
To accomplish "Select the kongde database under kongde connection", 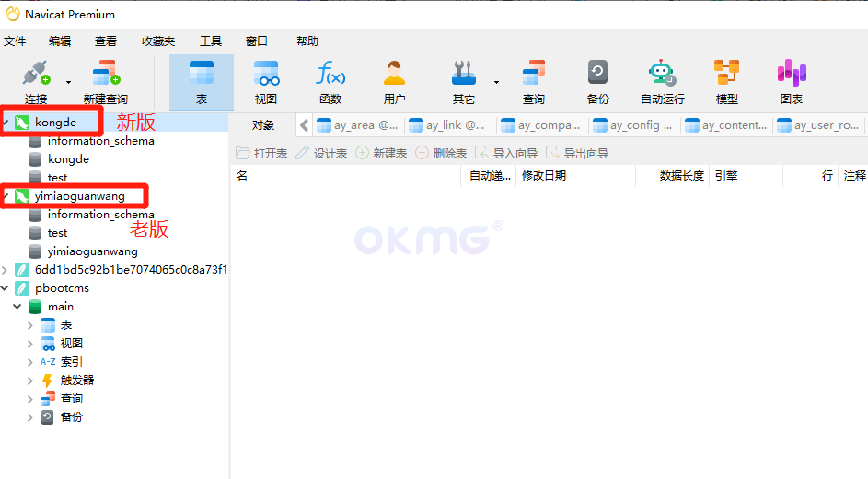I will [68, 159].
